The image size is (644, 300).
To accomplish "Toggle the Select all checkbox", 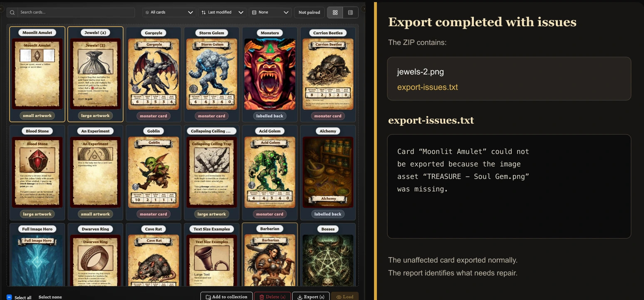I will point(9,298).
